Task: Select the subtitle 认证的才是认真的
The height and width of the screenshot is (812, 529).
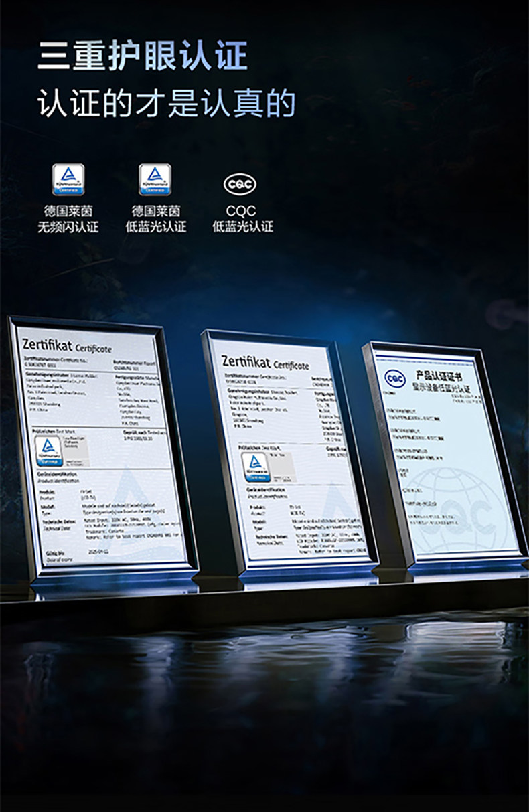Action: (x=167, y=104)
